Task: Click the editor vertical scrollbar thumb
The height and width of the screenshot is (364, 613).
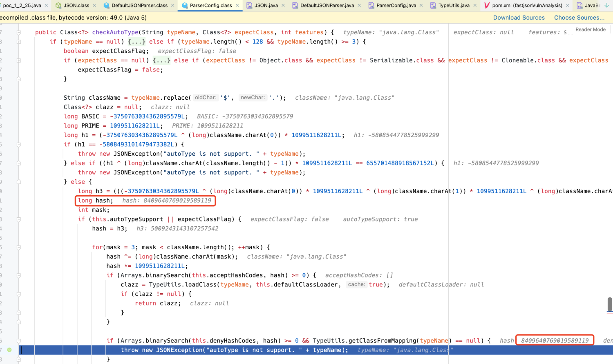Action: tap(610, 304)
